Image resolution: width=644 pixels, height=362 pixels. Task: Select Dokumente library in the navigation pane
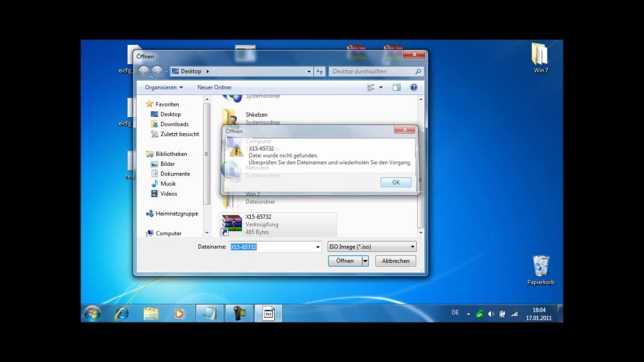[x=170, y=174]
